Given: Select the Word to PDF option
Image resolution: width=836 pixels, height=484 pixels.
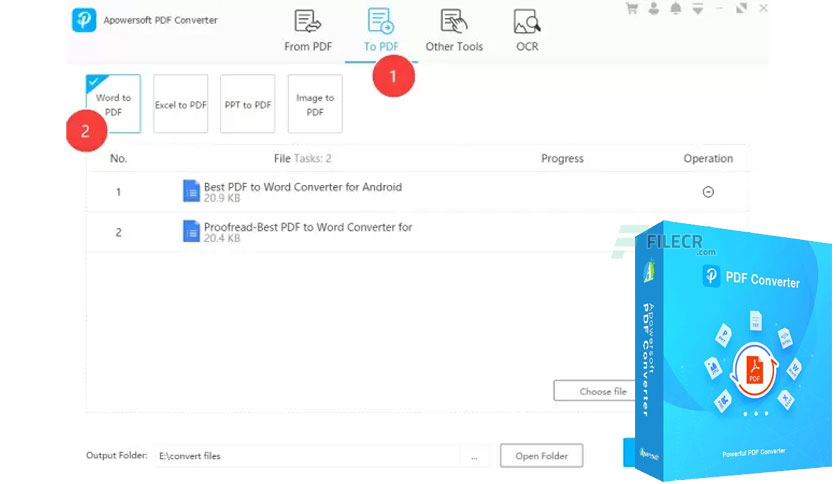Looking at the screenshot, I should coord(114,104).
